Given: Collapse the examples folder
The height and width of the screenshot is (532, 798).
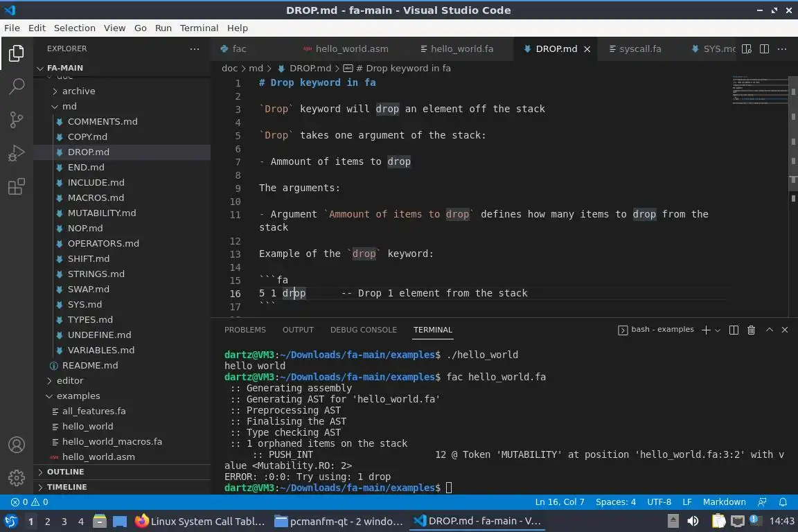Looking at the screenshot, I should (122, 396).
